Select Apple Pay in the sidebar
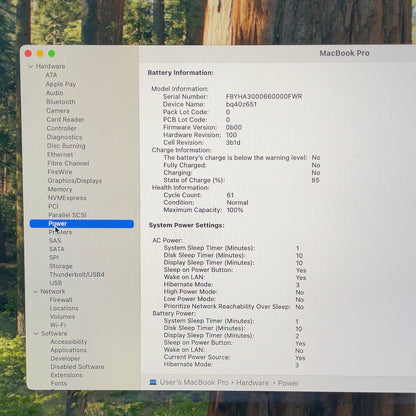416x416 pixels. tap(61, 84)
